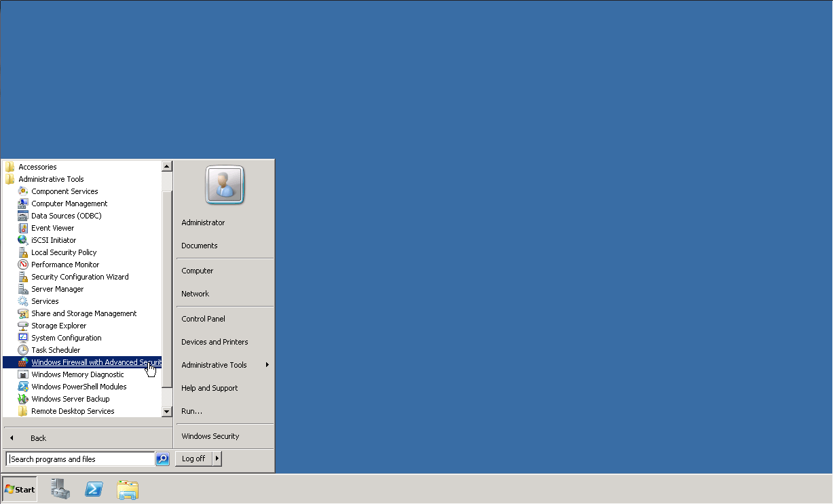Open Data Sources (ODBC) icon
Image resolution: width=833 pixels, height=504 pixels.
pyautogui.click(x=23, y=216)
